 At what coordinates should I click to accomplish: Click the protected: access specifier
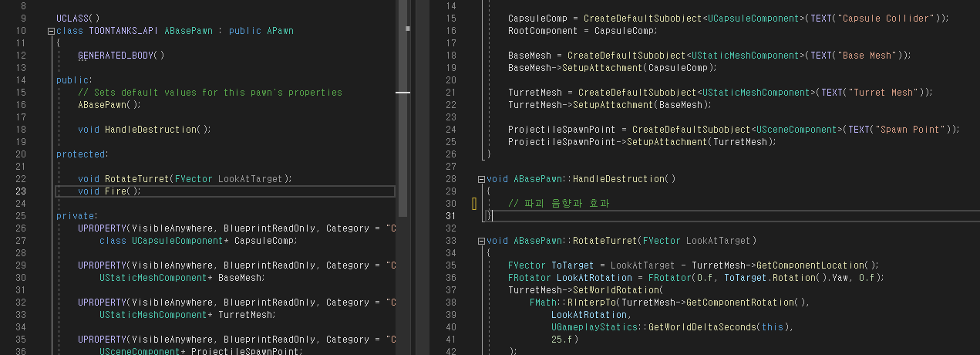pos(83,154)
